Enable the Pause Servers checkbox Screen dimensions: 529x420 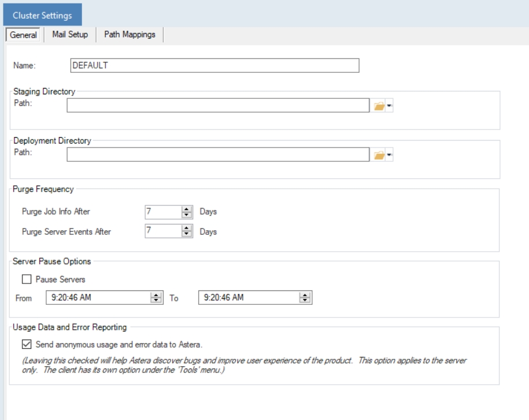[26, 279]
